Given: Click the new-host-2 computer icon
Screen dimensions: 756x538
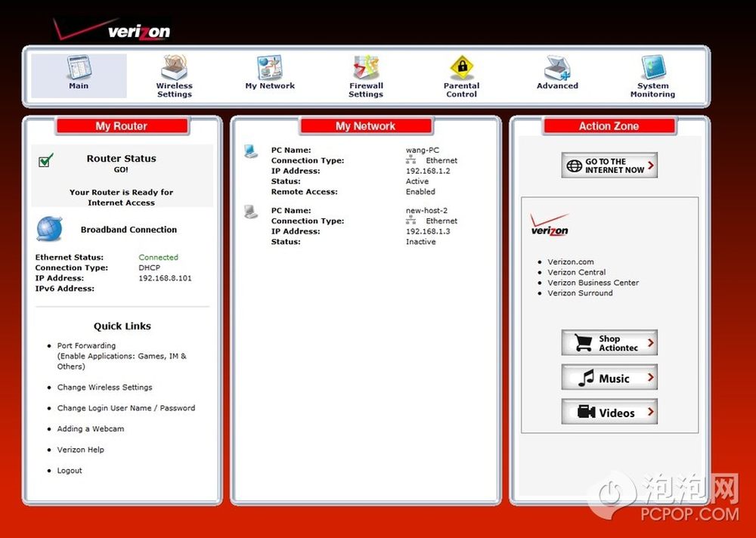Looking at the screenshot, I should click(251, 212).
